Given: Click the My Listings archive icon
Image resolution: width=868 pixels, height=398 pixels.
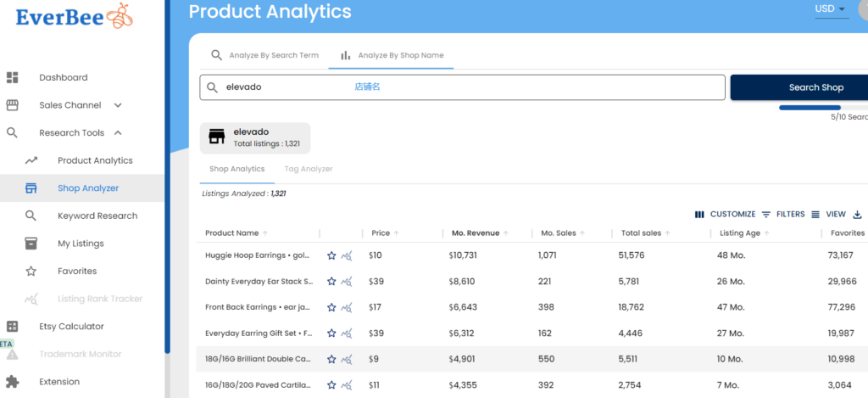Looking at the screenshot, I should point(31,244).
